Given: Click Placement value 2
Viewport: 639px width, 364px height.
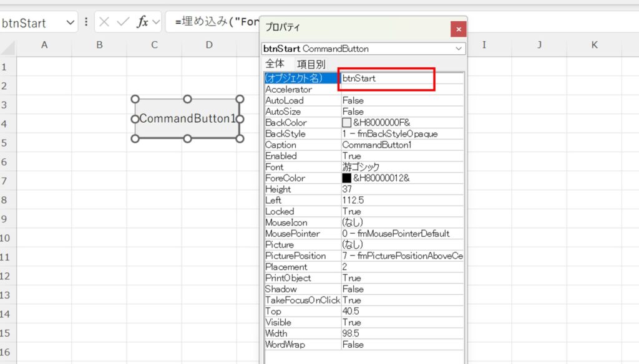Looking at the screenshot, I should click(344, 267).
